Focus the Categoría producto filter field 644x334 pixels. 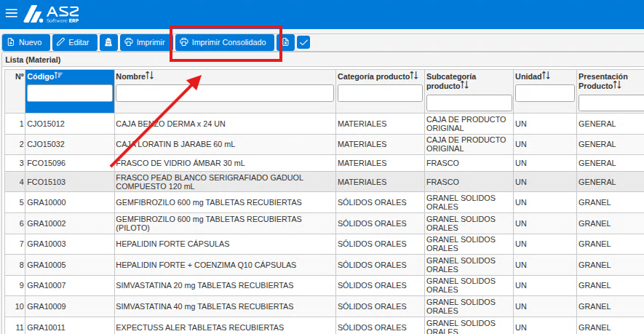(x=380, y=93)
